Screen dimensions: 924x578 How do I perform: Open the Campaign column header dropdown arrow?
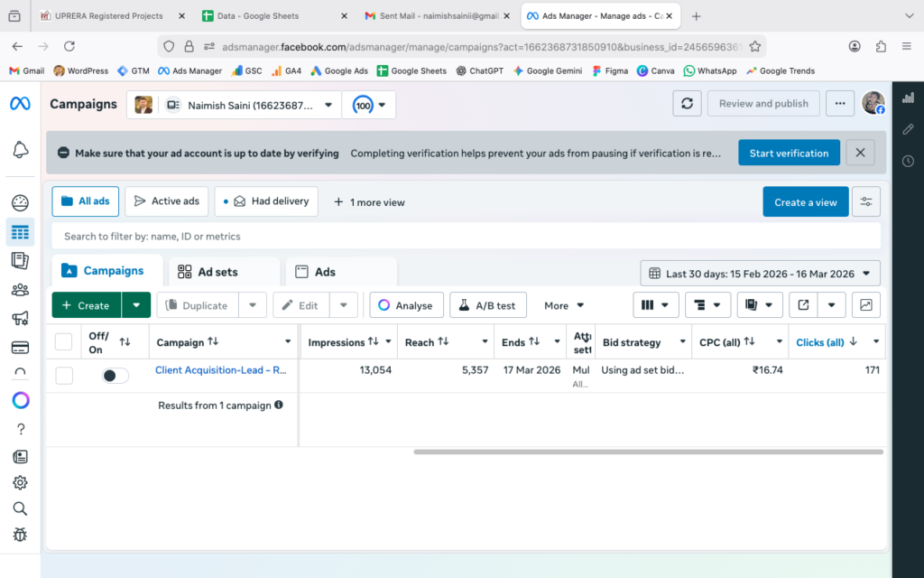click(x=288, y=341)
